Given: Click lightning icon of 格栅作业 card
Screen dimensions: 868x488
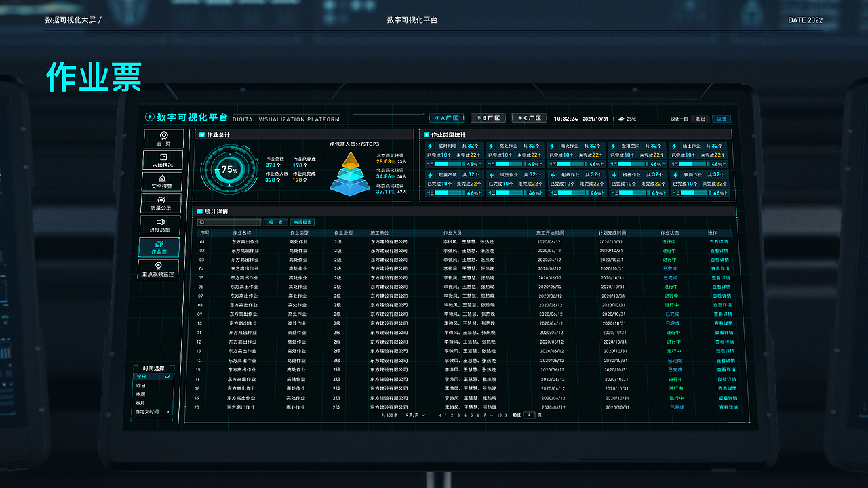Looking at the screenshot, I should click(x=614, y=175).
